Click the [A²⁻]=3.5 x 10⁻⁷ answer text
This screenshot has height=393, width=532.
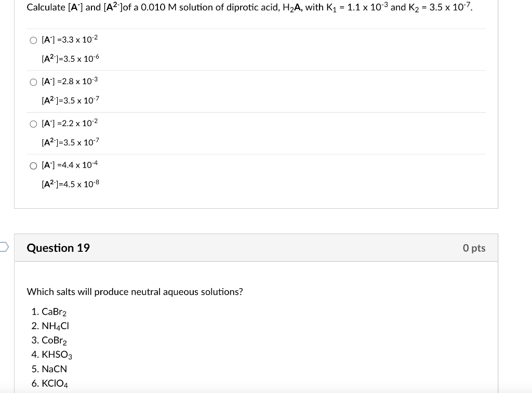point(70,100)
